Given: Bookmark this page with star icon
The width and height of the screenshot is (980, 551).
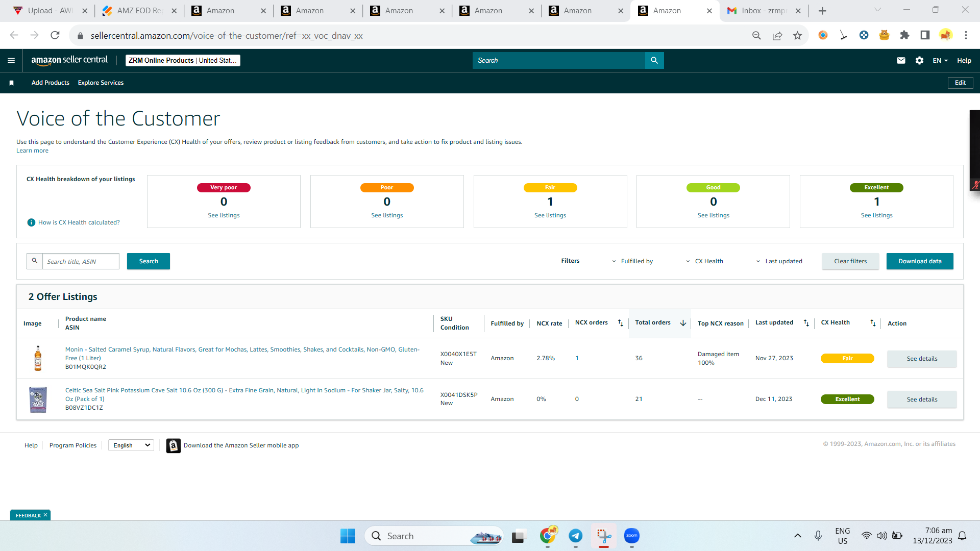Looking at the screenshot, I should pos(797,35).
